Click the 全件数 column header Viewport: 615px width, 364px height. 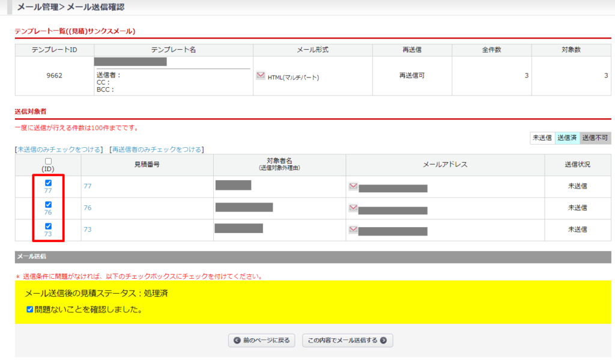(491, 50)
